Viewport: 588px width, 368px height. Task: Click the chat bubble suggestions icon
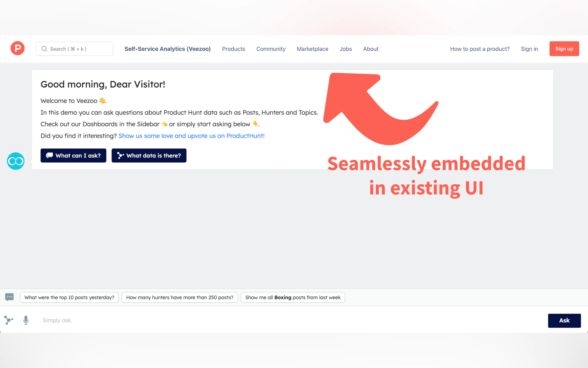coord(9,297)
